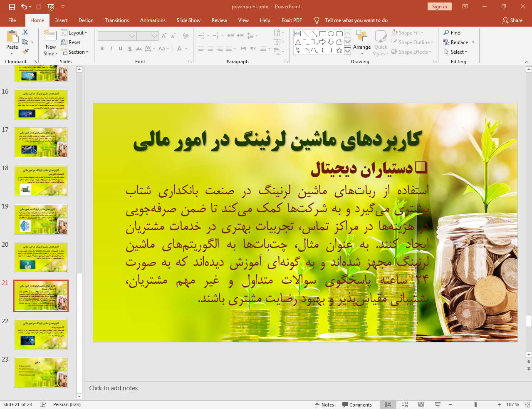This screenshot has height=409, width=532.
Task: Toggle Notes pane in status bar
Action: pyautogui.click(x=324, y=405)
